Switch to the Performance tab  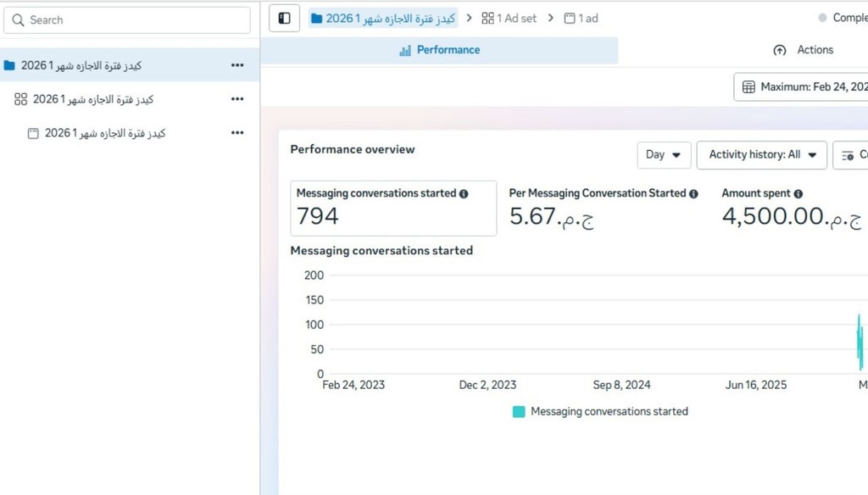tap(439, 50)
